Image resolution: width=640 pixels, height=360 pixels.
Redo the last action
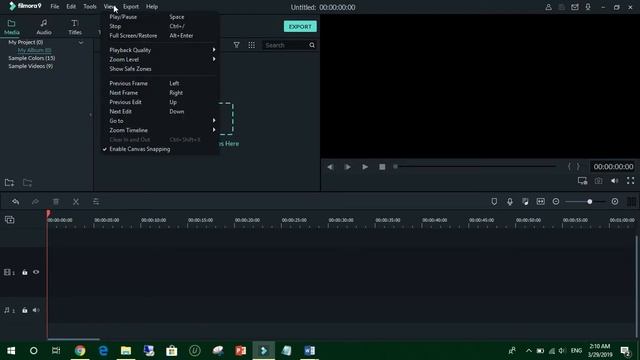pyautogui.click(x=36, y=202)
